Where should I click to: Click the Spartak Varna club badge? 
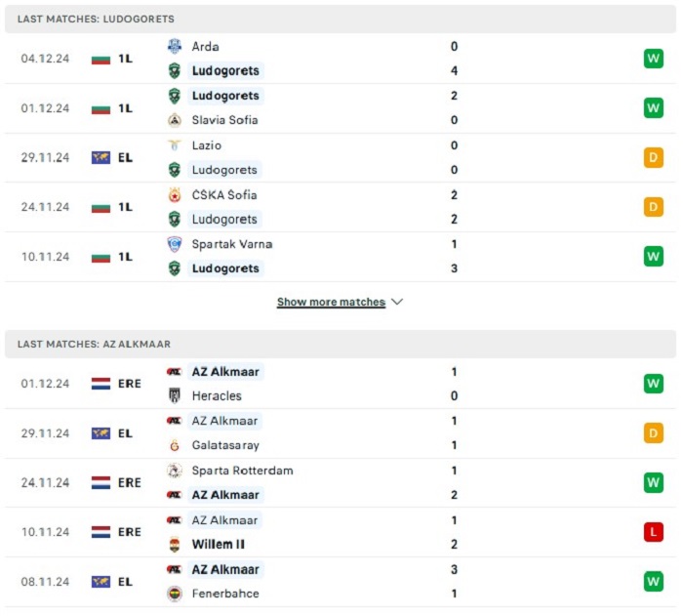pos(175,244)
